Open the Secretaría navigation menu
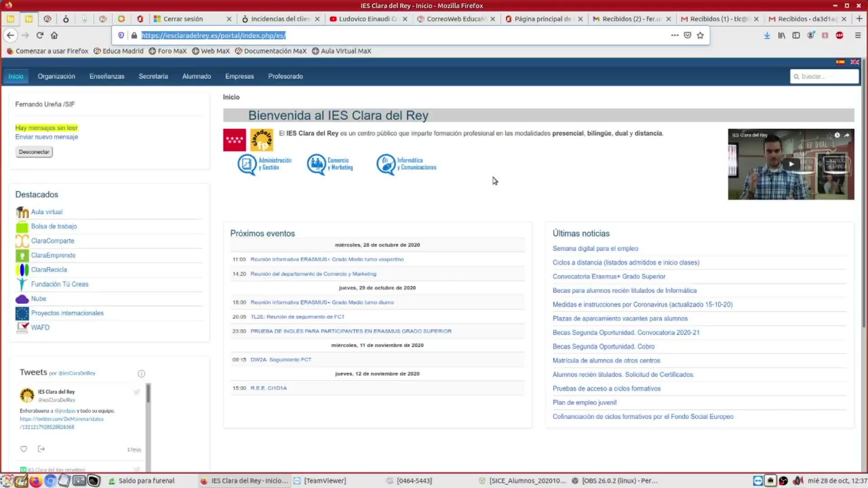 click(x=153, y=76)
